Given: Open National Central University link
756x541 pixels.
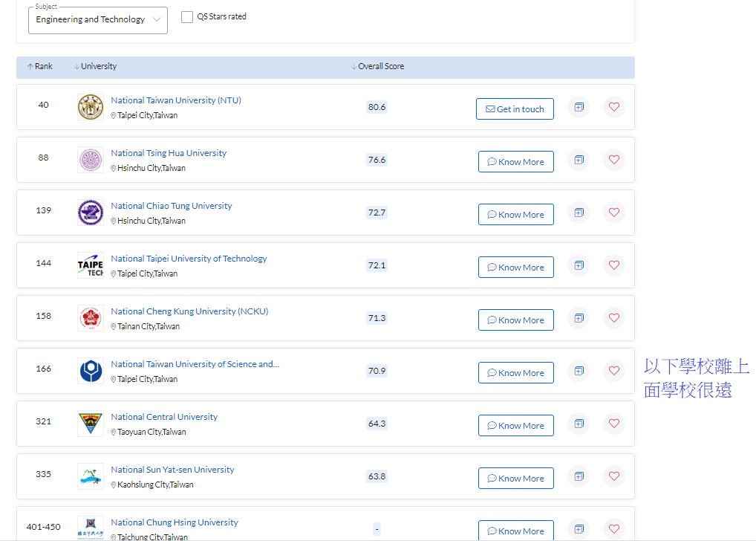Looking at the screenshot, I should click(x=164, y=417).
